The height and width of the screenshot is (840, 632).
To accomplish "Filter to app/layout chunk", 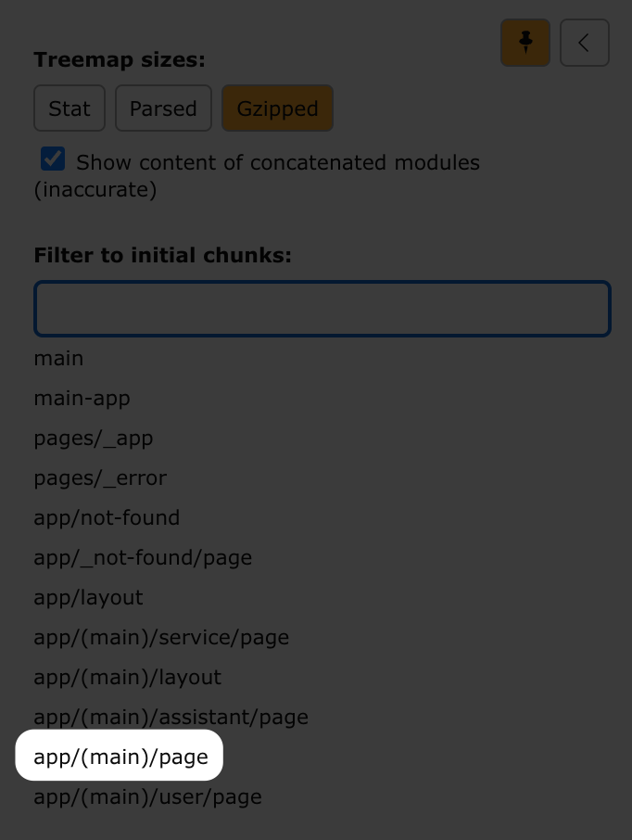I will (x=88, y=597).
